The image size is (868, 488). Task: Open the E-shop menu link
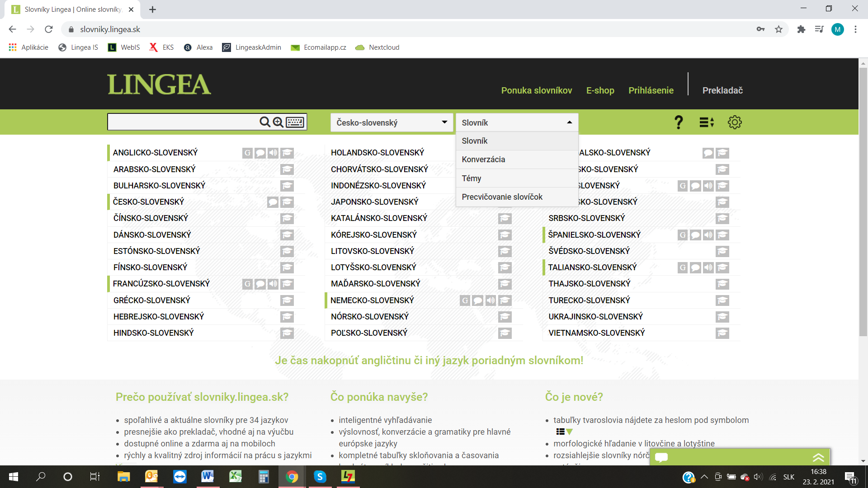(600, 90)
